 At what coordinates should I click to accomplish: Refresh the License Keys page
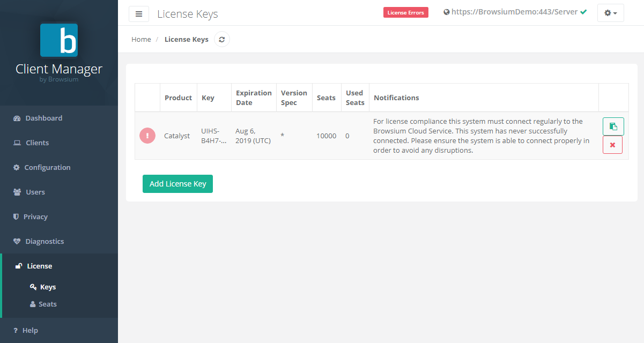[221, 39]
